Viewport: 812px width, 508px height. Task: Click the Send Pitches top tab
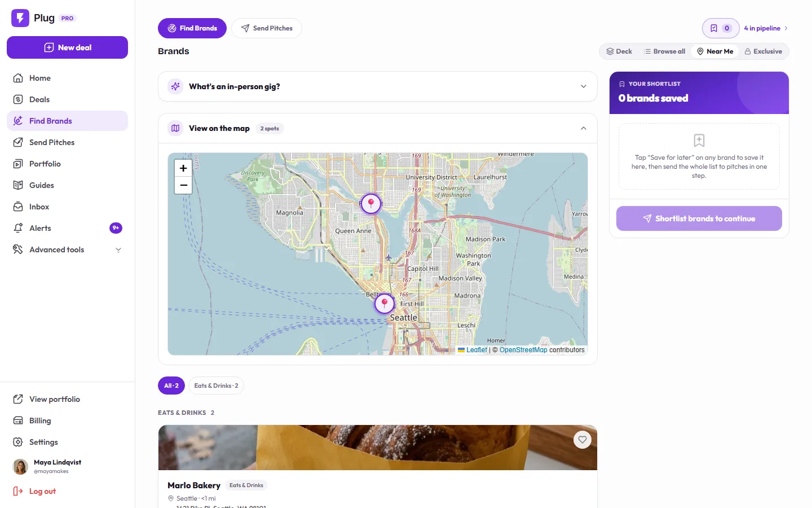[267, 28]
